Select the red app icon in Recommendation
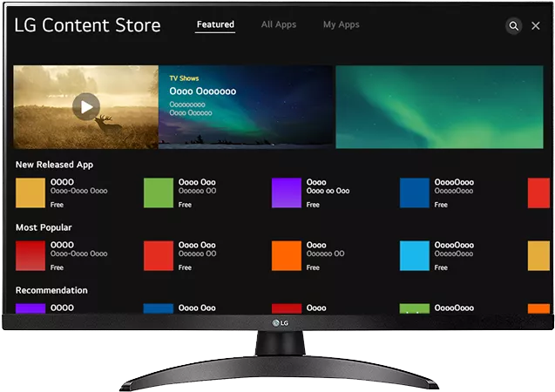Viewport: 555px width, 392px height. pyautogui.click(x=287, y=308)
